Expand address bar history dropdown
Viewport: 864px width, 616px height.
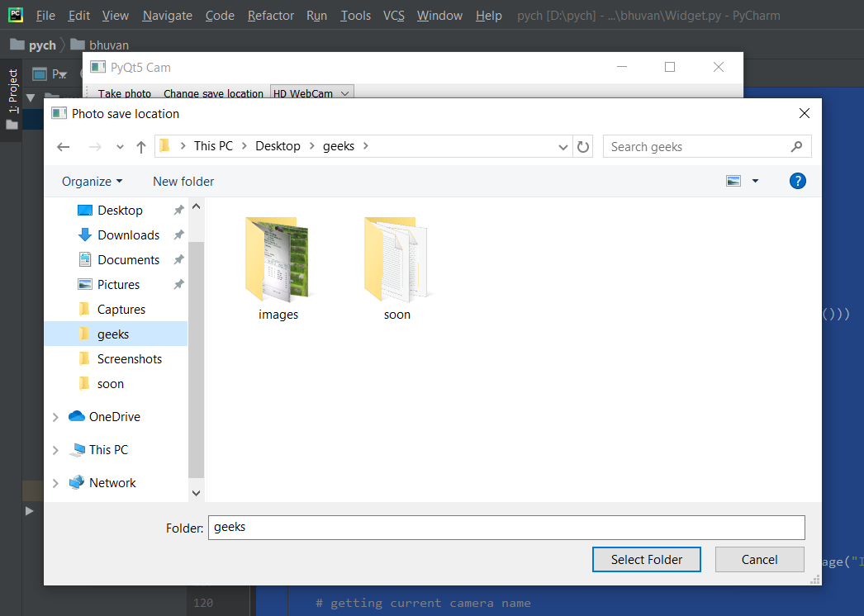tap(563, 147)
